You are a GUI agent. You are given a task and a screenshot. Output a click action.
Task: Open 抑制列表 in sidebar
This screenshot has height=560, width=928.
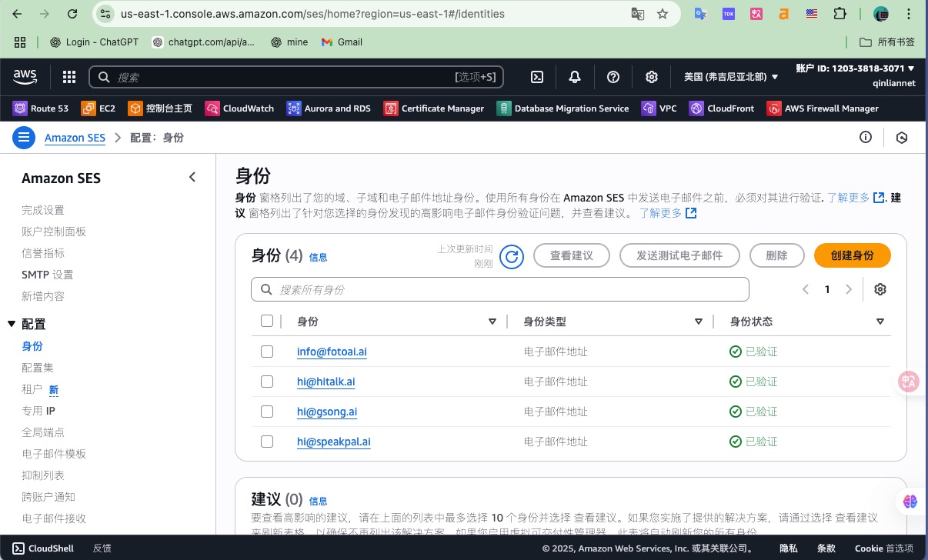pos(43,475)
